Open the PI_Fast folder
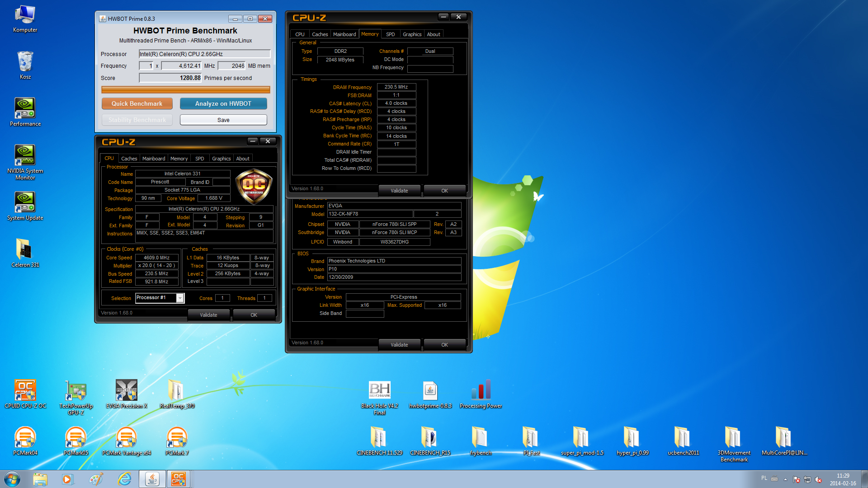This screenshot has width=868, height=488. (x=531, y=441)
